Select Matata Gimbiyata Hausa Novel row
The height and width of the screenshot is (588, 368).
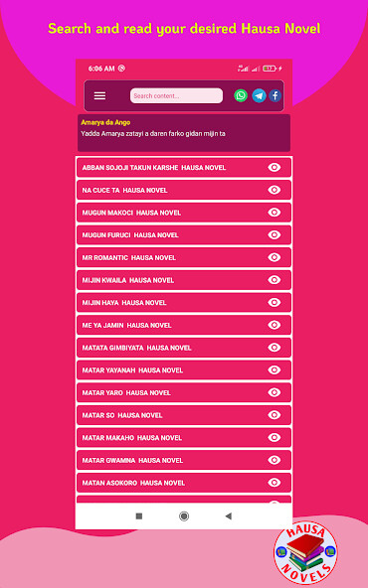184,348
